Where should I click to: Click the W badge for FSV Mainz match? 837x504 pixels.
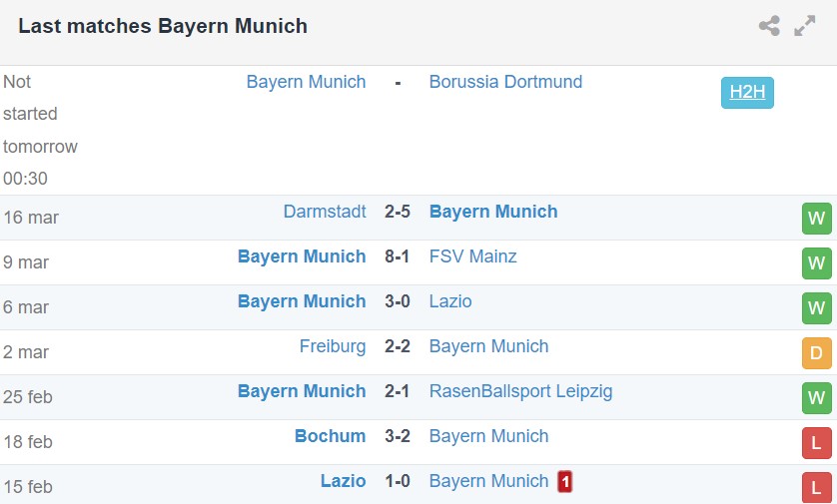pos(816,263)
